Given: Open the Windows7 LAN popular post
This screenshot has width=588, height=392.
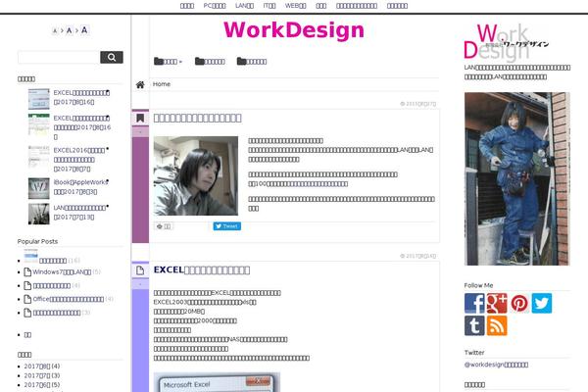Looking at the screenshot, I should tap(62, 272).
